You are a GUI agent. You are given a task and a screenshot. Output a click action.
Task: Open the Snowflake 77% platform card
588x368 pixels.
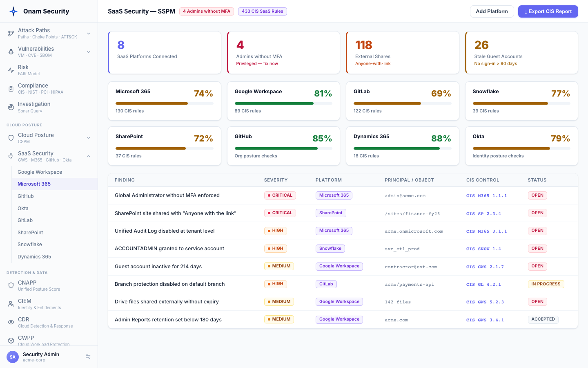[521, 101]
